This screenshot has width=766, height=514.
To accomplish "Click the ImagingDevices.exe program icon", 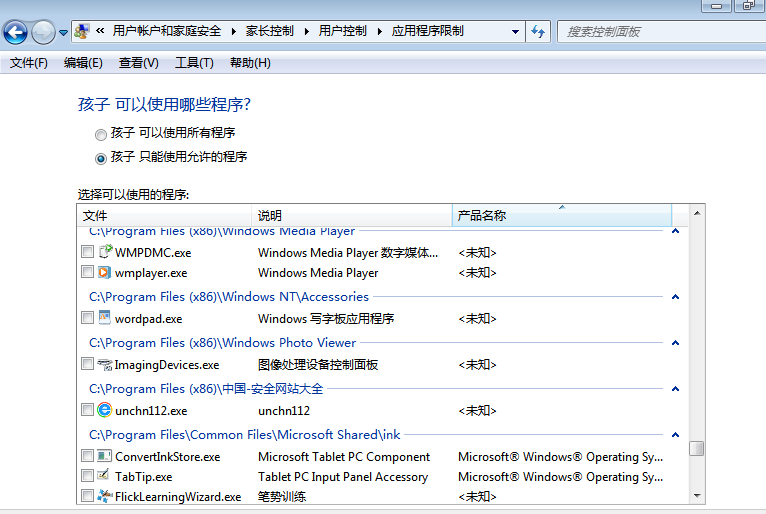I will 104,364.
